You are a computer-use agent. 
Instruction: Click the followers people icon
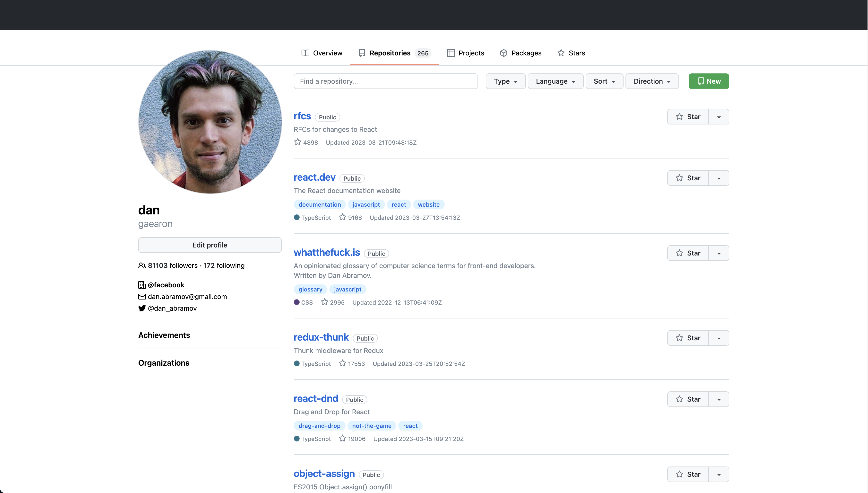pos(142,265)
